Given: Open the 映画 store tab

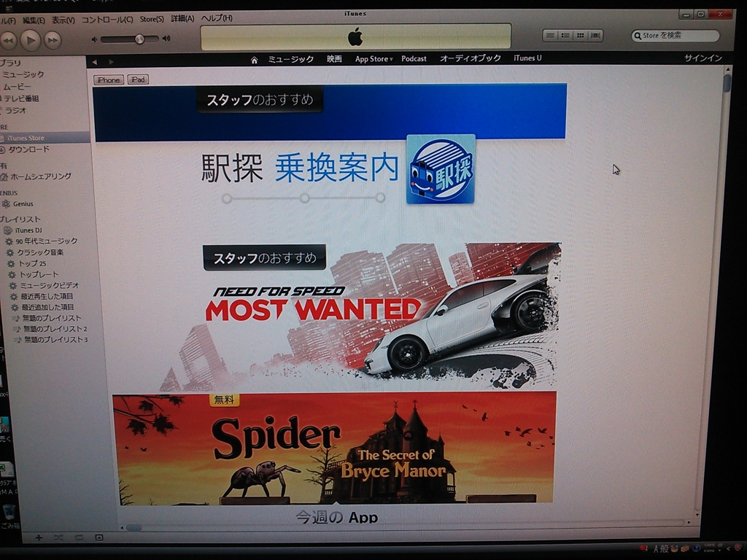Looking at the screenshot, I should (x=334, y=59).
